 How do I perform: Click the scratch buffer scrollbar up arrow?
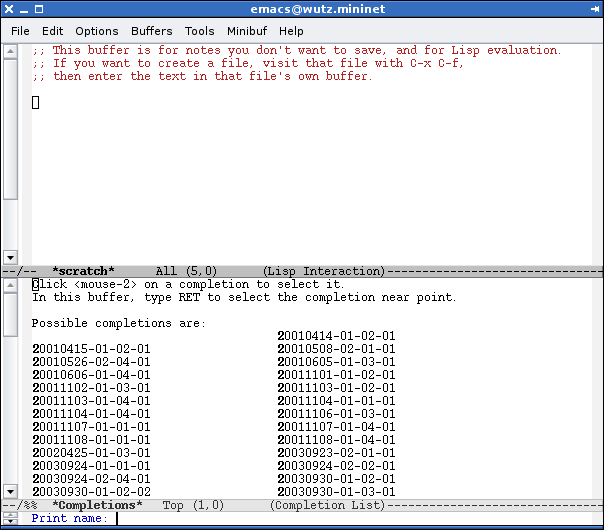pyautogui.click(x=10, y=47)
